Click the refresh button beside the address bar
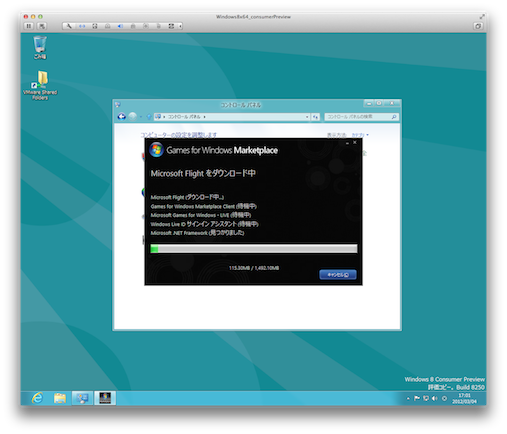Screen dimensions: 507x434 pos(315,117)
